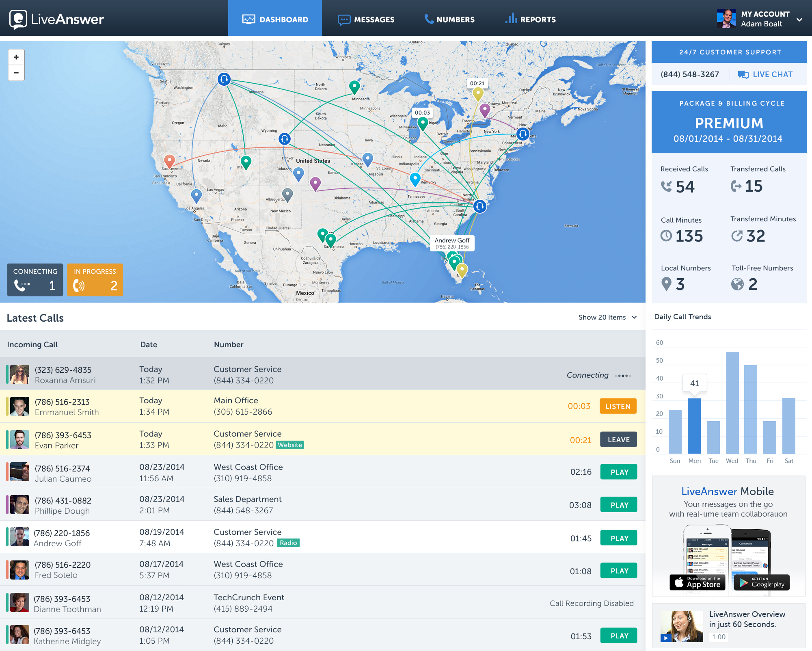
Task: Click the headset marker in Montana
Action: pyautogui.click(x=224, y=79)
